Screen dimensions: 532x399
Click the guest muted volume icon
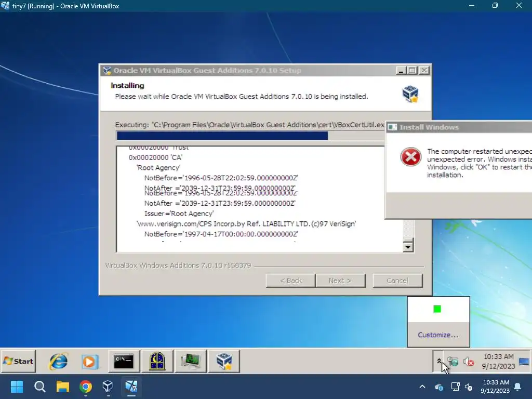click(x=469, y=362)
